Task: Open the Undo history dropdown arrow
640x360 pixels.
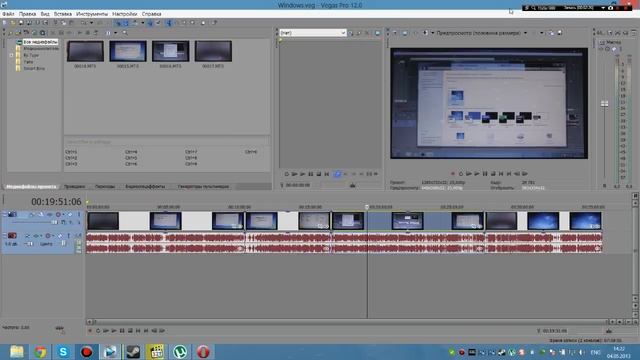Action: pyautogui.click(x=91, y=23)
